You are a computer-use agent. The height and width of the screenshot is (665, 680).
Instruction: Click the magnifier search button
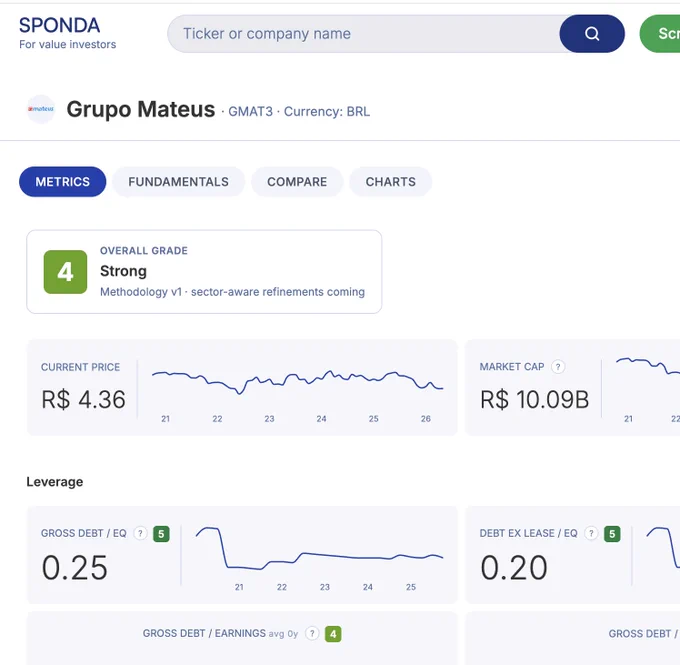pos(592,34)
